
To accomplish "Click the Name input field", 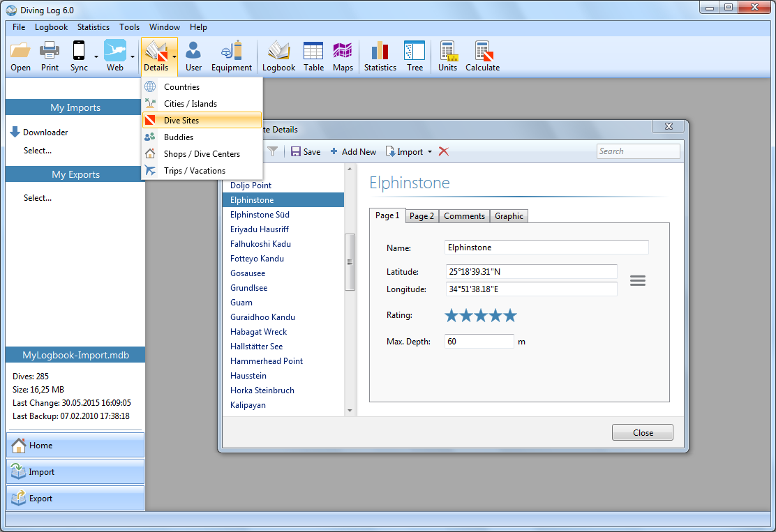I will click(546, 248).
